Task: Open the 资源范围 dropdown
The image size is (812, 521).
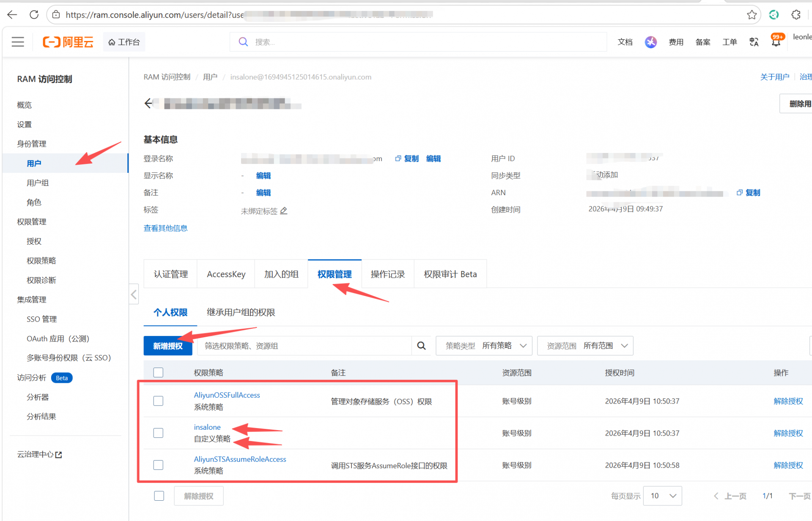Action: coord(585,346)
